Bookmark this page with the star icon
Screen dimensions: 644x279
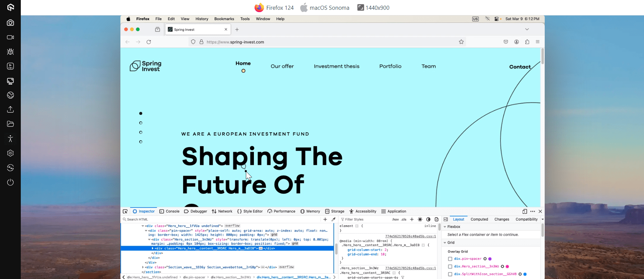(x=461, y=42)
